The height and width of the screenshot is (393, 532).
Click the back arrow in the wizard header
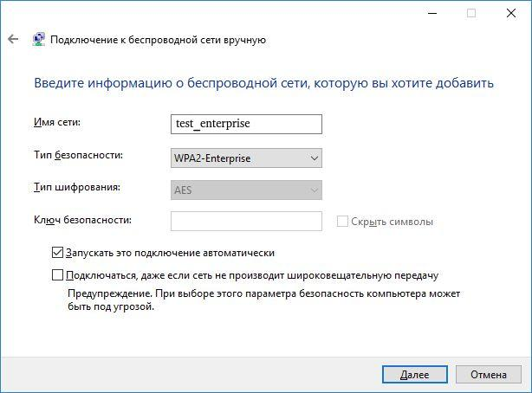coord(13,39)
